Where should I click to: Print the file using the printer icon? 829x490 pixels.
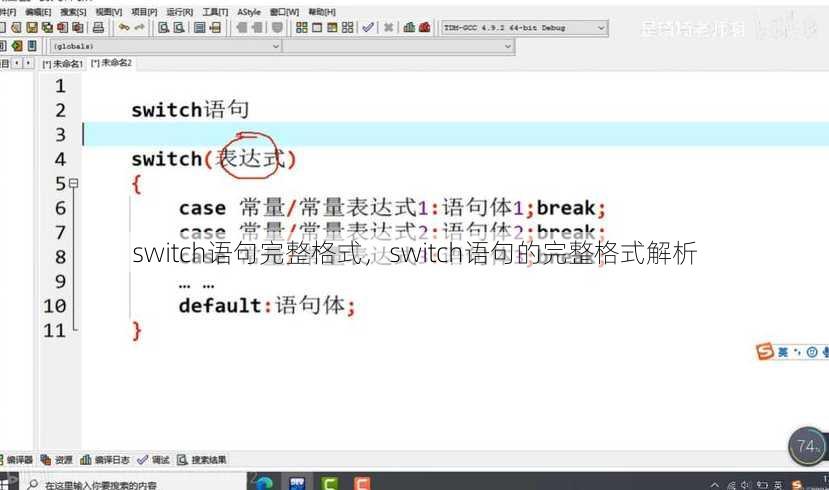click(98, 27)
